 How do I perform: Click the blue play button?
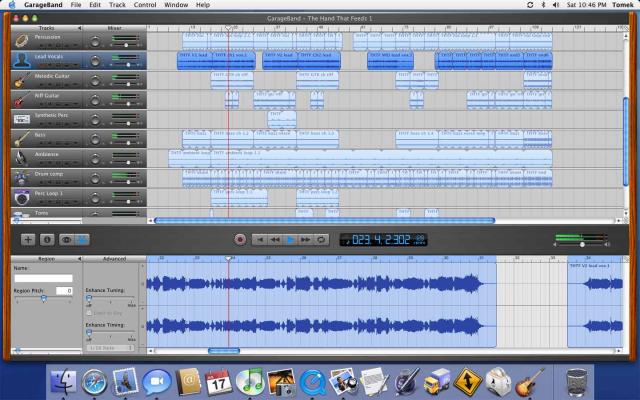[x=291, y=240]
